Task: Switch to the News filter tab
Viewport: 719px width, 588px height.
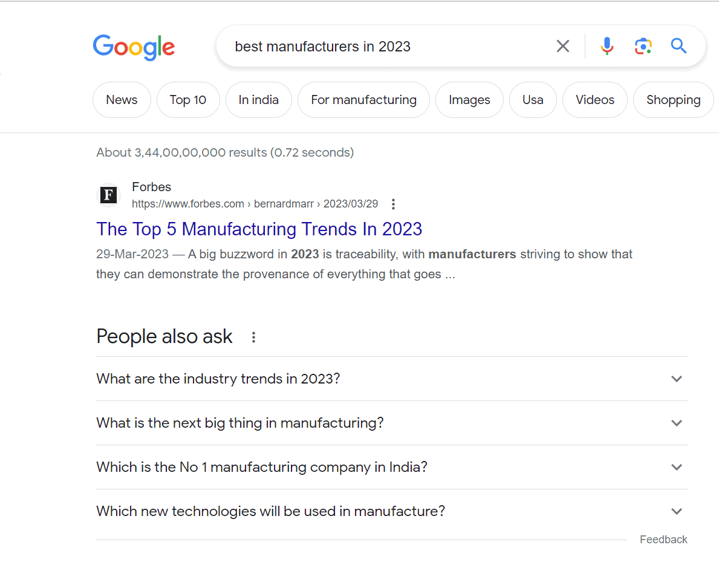Action: (122, 100)
